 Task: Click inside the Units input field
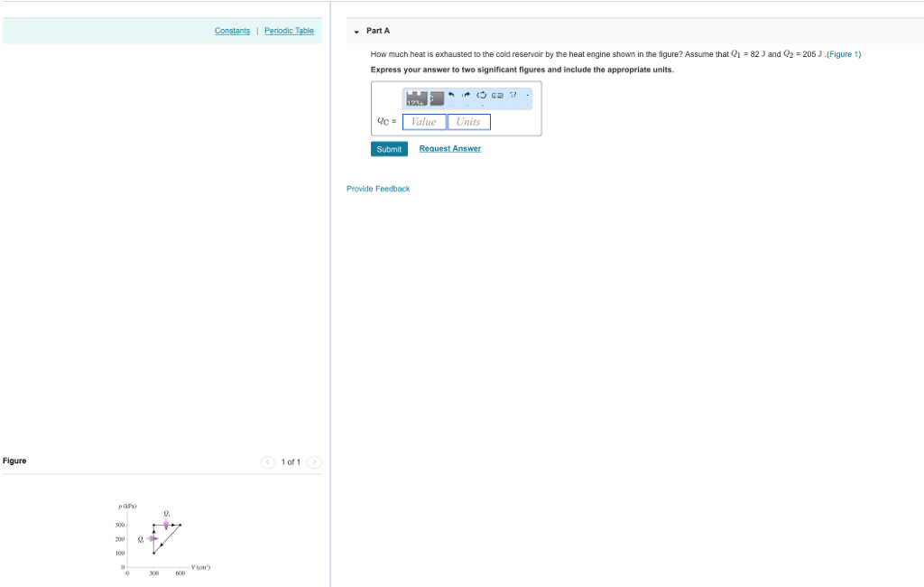[468, 121]
